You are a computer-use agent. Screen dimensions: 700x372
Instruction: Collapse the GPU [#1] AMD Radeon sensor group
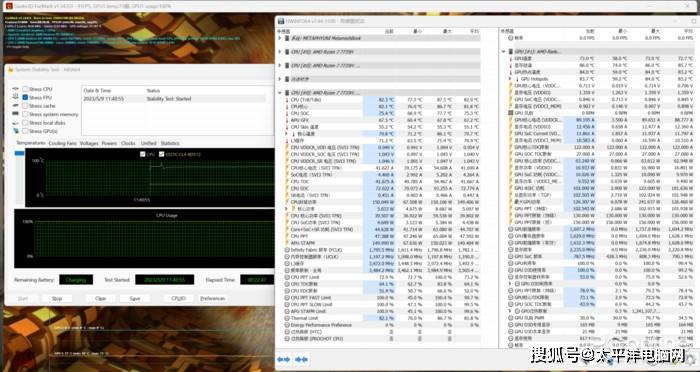pos(504,52)
